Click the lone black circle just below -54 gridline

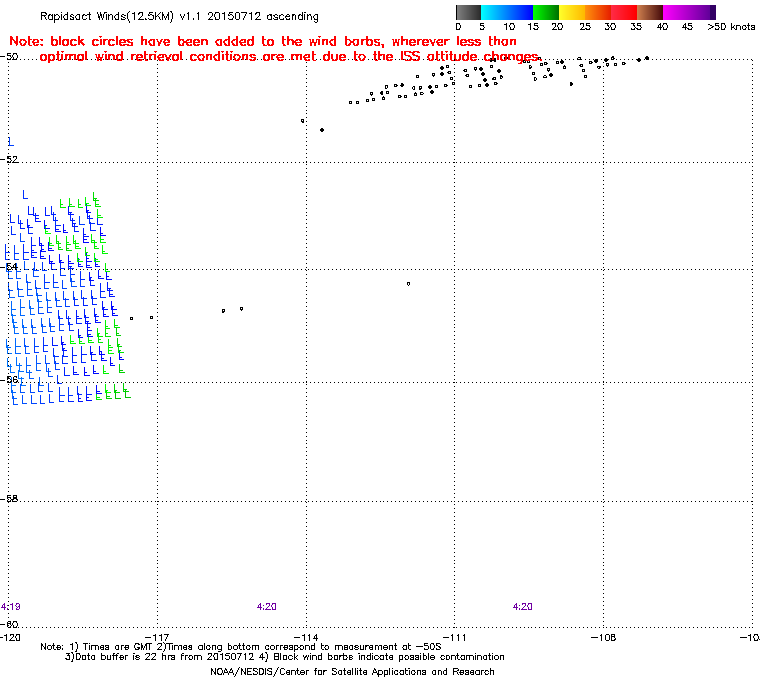pos(409,284)
